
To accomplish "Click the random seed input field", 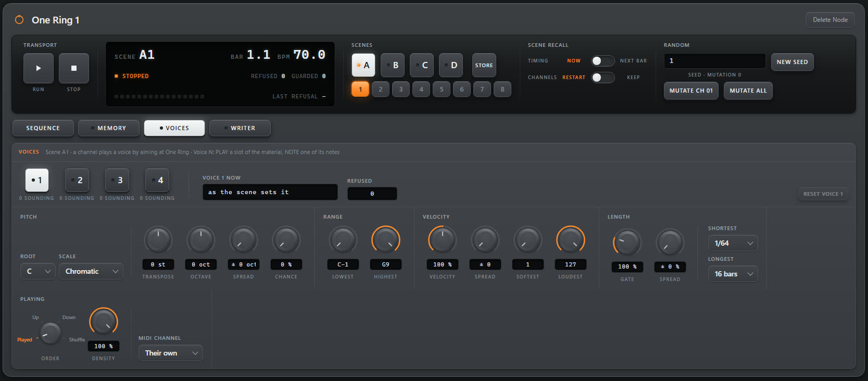I will (714, 61).
